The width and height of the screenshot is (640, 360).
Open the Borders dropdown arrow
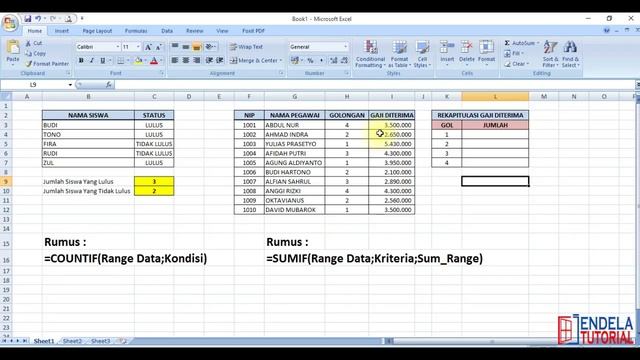click(128, 60)
